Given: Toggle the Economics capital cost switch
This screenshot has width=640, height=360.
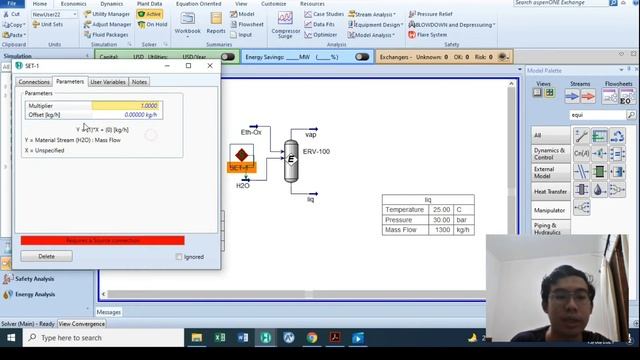Looking at the screenshot, I should (228, 57).
